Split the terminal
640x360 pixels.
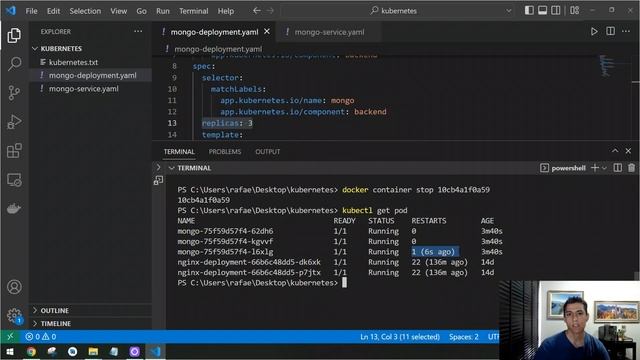point(618,168)
